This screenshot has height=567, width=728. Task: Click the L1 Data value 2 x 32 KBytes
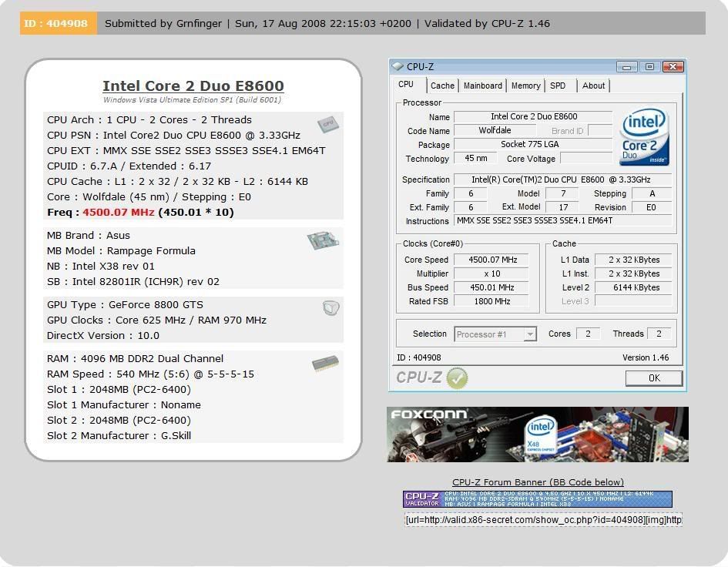(634, 260)
